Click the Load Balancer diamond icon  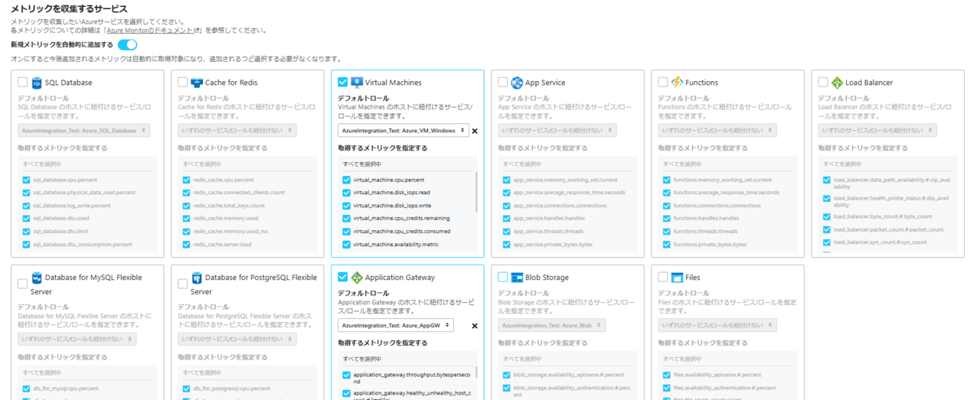pos(837,83)
